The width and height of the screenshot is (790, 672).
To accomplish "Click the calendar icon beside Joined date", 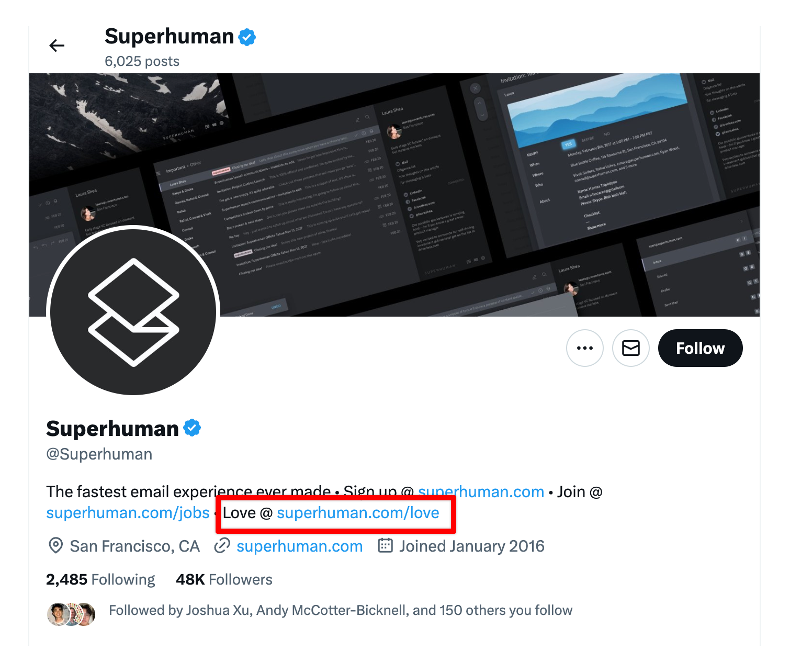I will pos(386,546).
